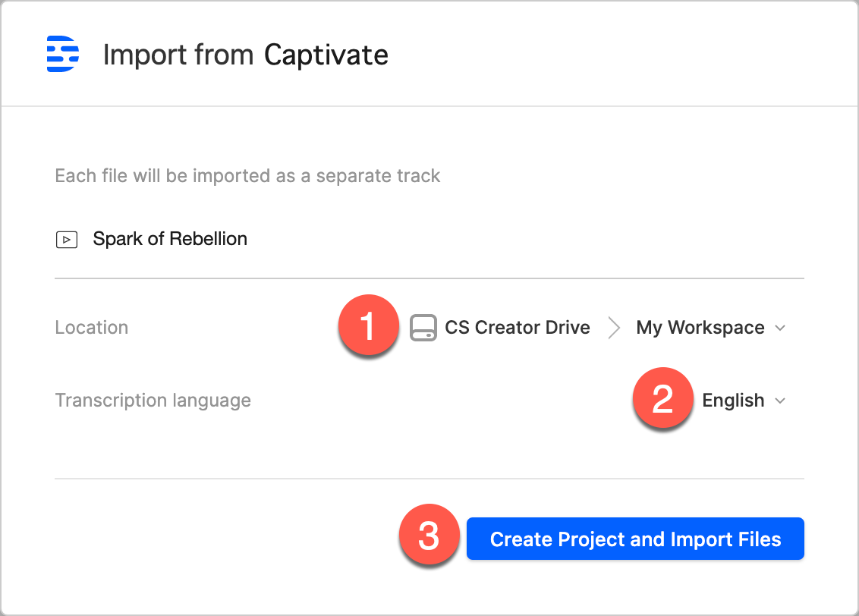Image resolution: width=859 pixels, height=616 pixels.
Task: Select the Spark of Rebellion file name
Action: coord(170,239)
